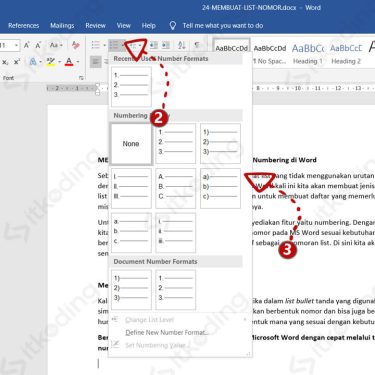Choose the 1) 2) 3) Numbering Library format

(x=220, y=144)
